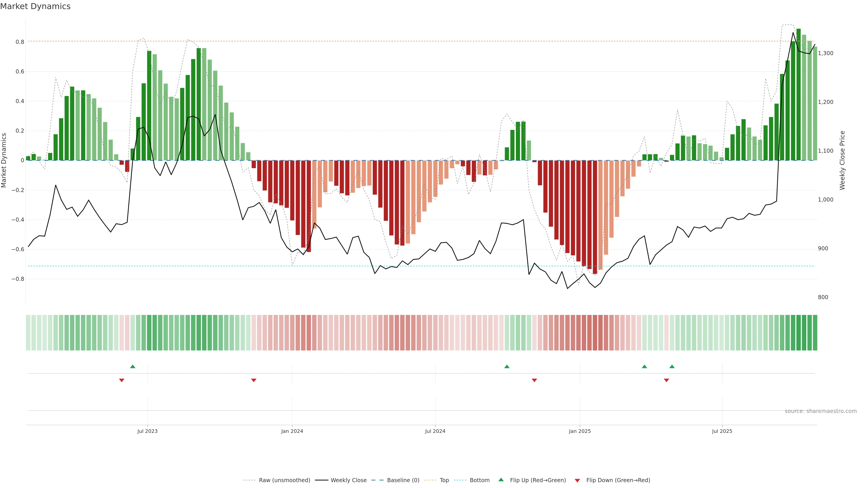Click the rightmost red Flip Down triangle marker
This screenshot has height=488, width=868.
(666, 380)
